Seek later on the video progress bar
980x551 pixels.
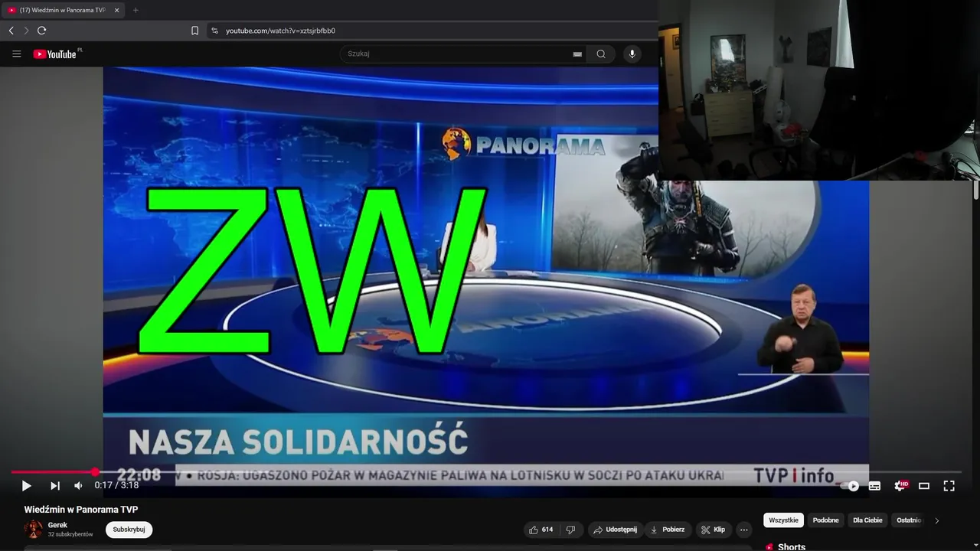(528, 472)
